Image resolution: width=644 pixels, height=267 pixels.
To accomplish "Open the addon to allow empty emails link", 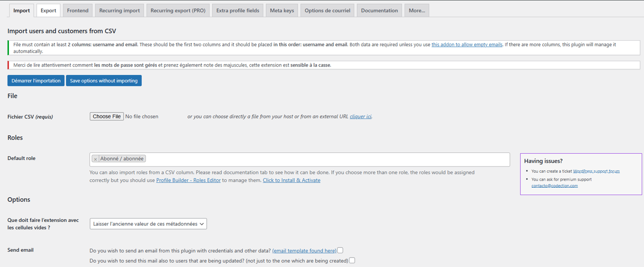I will click(x=467, y=45).
